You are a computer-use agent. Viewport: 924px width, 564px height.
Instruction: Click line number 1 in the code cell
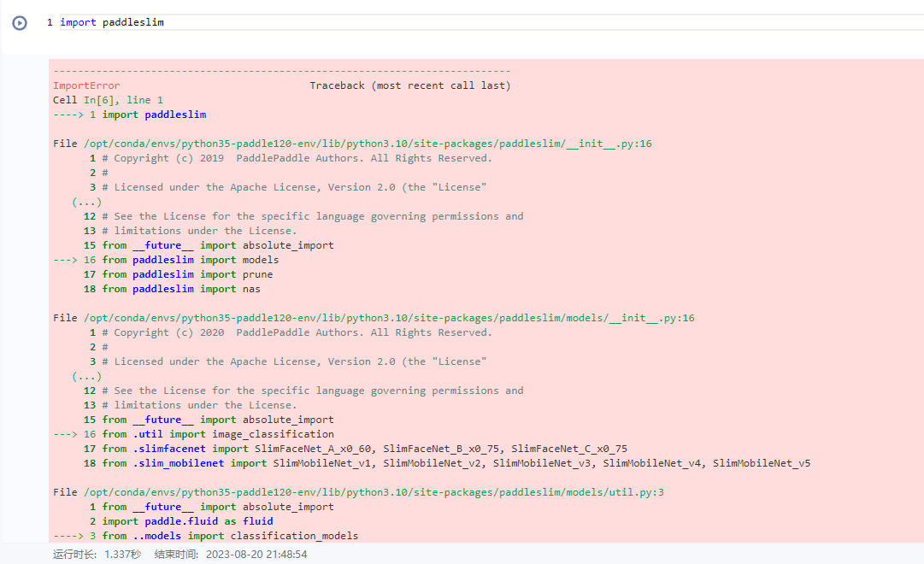(x=49, y=22)
